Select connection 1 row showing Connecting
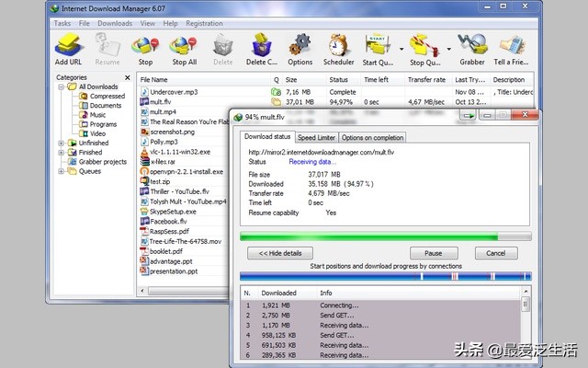The width and height of the screenshot is (588, 368). [x=380, y=305]
